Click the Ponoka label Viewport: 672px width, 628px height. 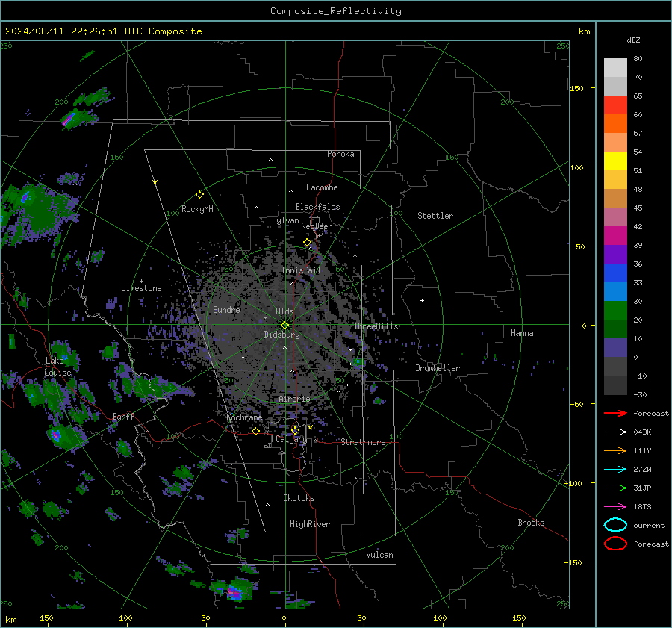coord(340,154)
